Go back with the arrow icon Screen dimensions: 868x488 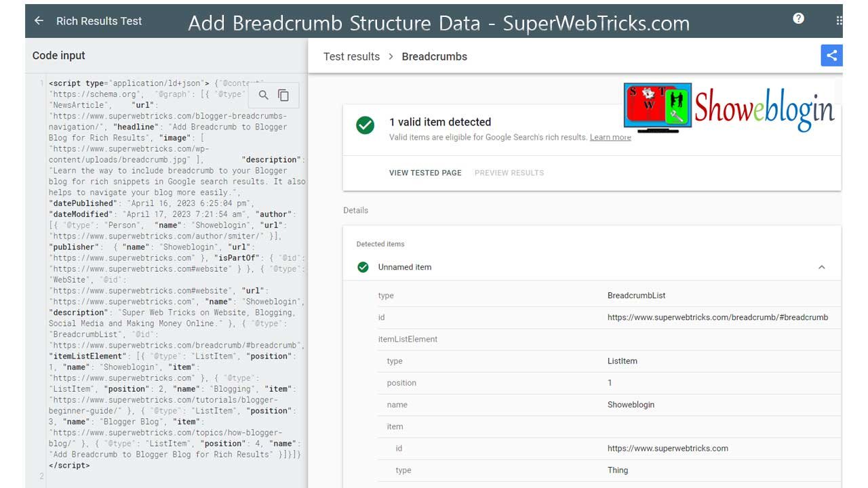[x=39, y=20]
